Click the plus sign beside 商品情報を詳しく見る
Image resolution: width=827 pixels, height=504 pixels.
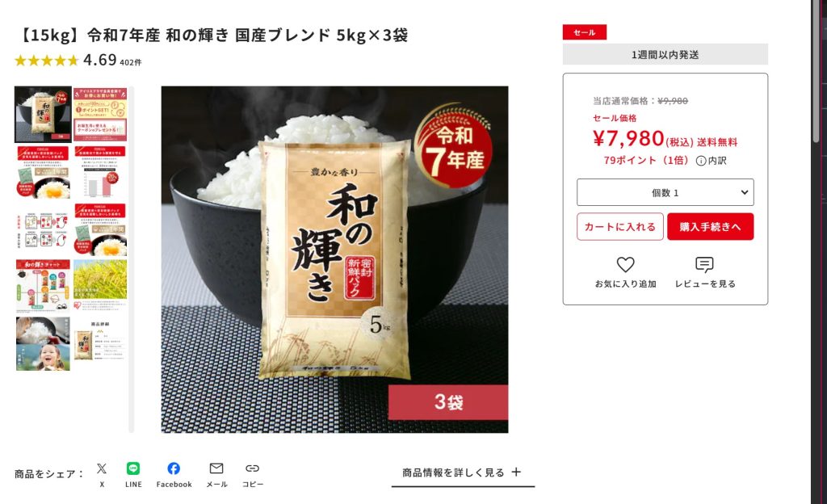pos(516,472)
